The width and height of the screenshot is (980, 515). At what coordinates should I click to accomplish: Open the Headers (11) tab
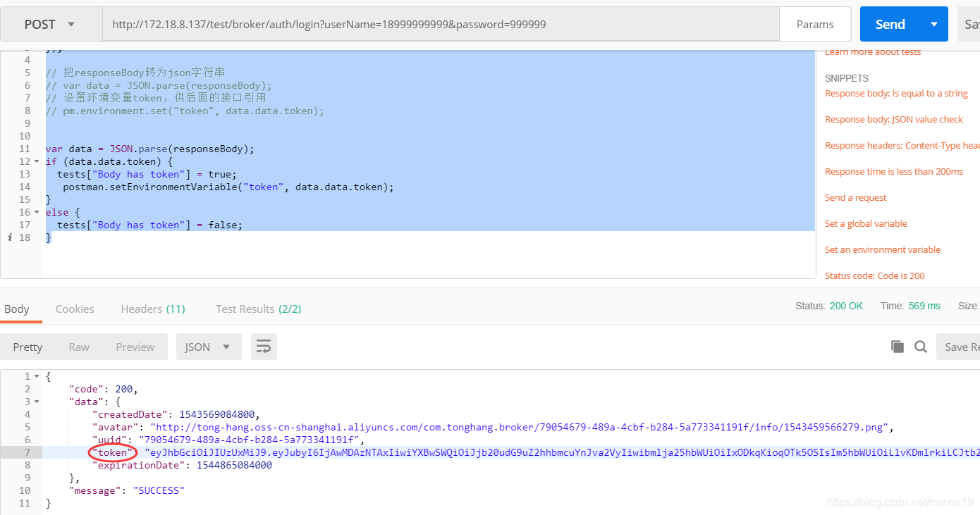pyautogui.click(x=153, y=309)
